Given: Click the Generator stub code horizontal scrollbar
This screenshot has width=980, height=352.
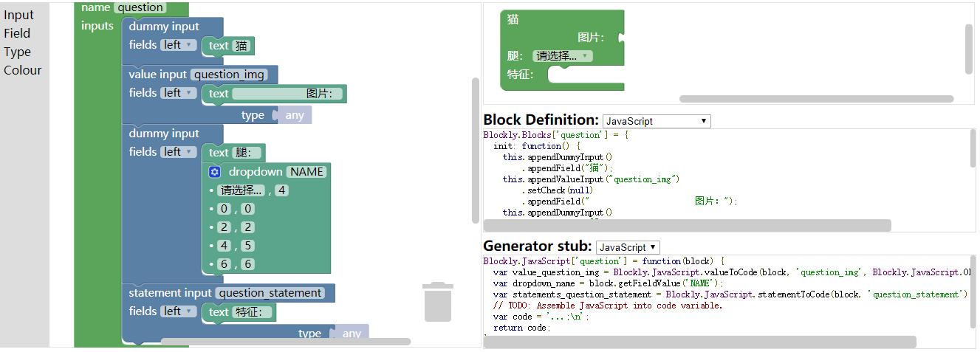Looking at the screenshot, I should (700, 342).
